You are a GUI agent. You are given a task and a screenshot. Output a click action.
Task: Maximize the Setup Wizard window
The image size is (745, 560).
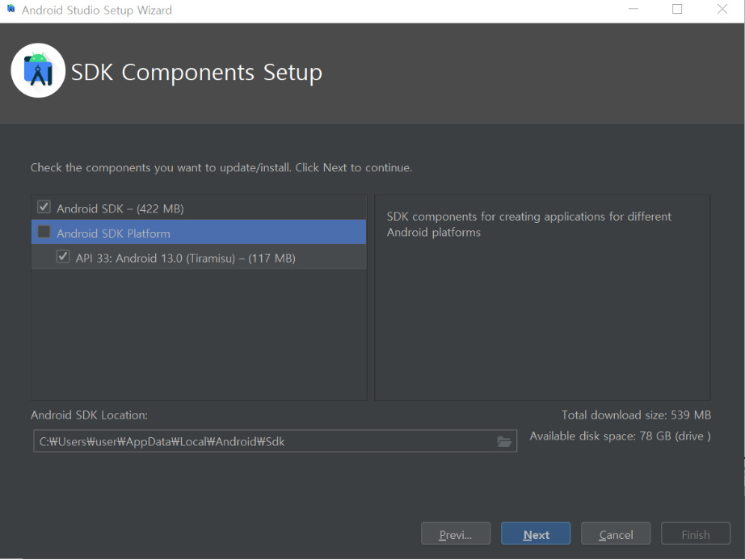677,9
